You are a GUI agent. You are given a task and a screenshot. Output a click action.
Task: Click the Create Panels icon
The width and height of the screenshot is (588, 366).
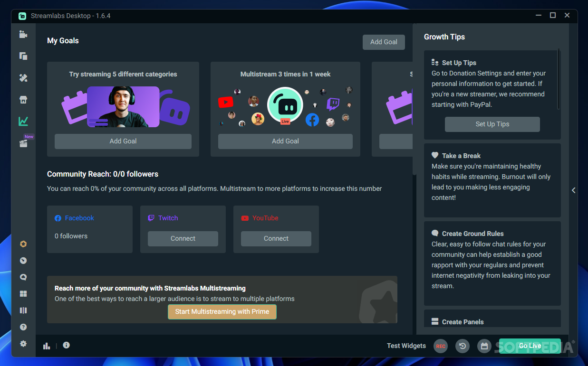[x=435, y=321]
